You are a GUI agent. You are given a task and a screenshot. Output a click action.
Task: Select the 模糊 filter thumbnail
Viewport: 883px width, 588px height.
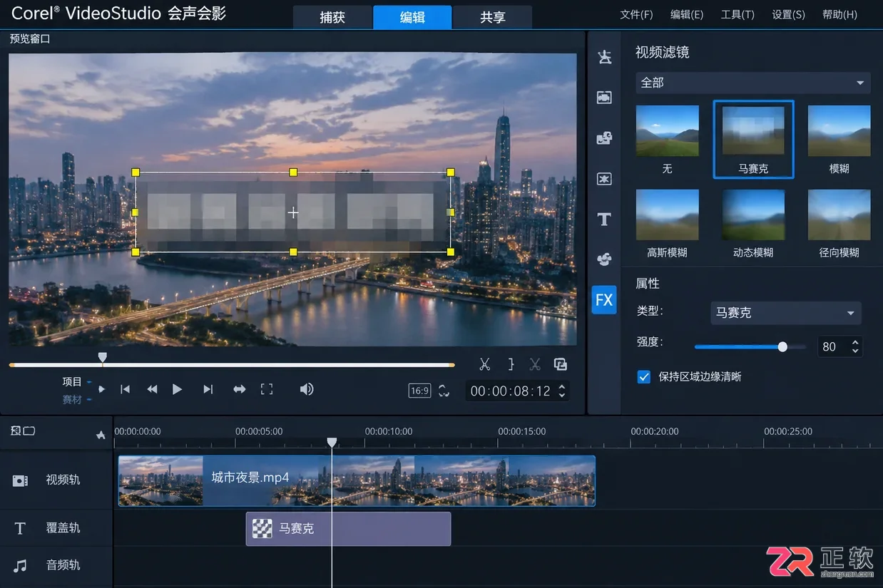pyautogui.click(x=839, y=131)
